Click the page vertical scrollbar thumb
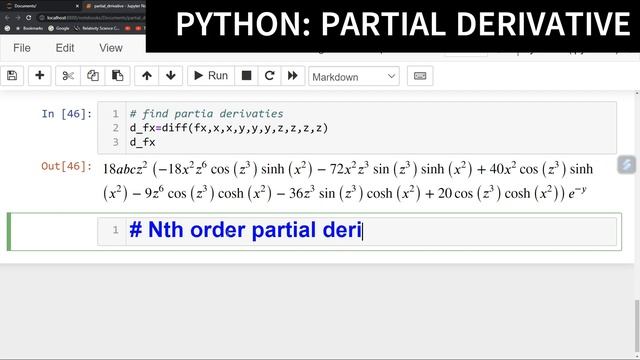Viewport: 640px width, 360px height. [x=637, y=327]
